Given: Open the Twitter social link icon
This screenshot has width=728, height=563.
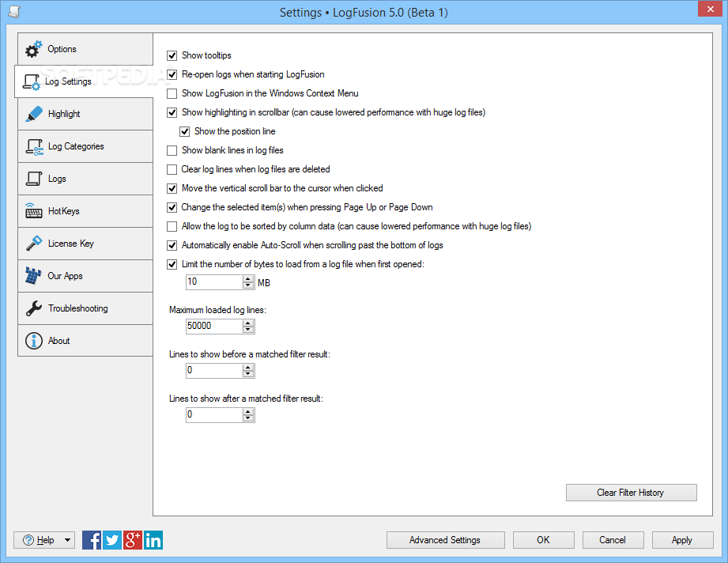Looking at the screenshot, I should click(x=112, y=540).
